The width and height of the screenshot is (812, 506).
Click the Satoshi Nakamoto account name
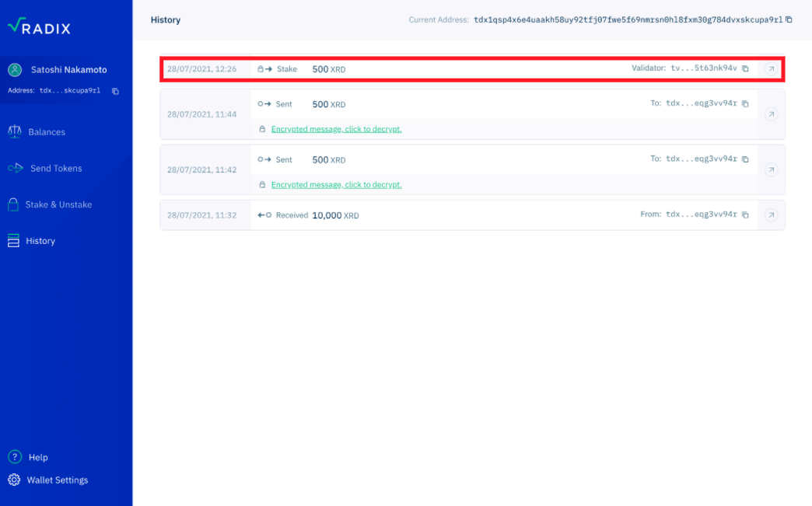69,69
